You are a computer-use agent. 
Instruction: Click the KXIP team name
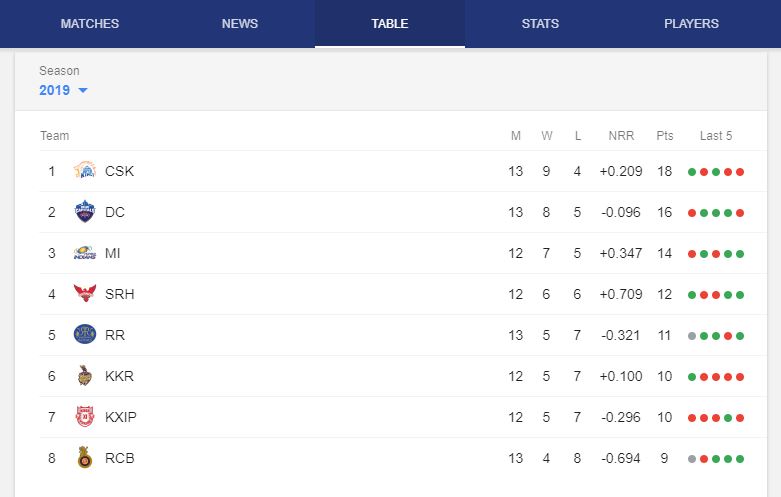pyautogui.click(x=121, y=417)
